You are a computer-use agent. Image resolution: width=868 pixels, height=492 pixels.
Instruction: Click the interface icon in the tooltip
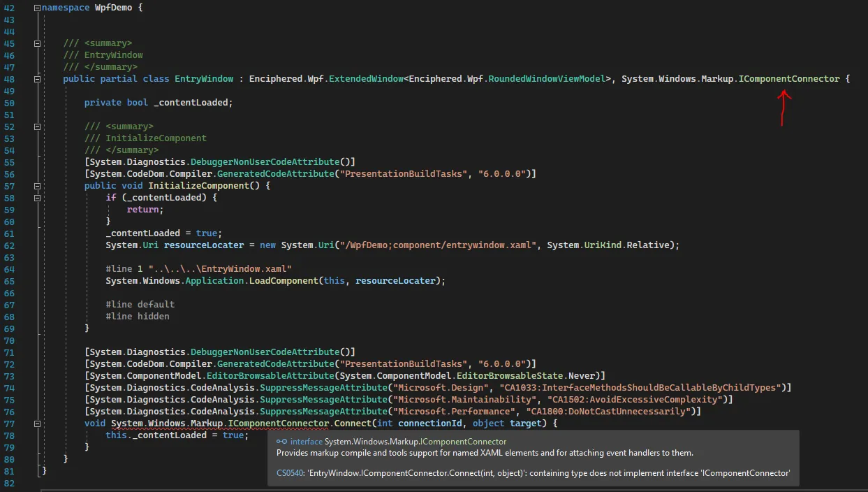[x=281, y=442]
